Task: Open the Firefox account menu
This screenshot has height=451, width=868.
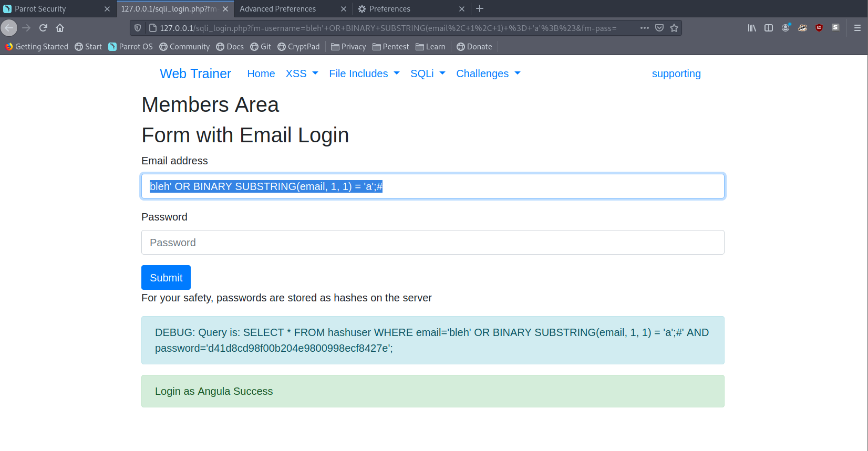Action: click(786, 28)
